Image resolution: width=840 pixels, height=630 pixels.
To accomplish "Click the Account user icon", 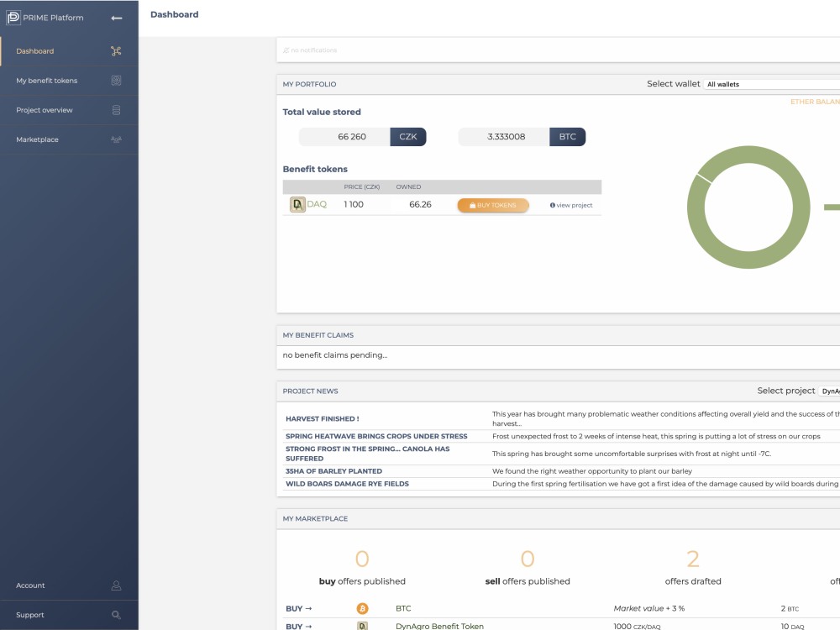I will 116,585.
